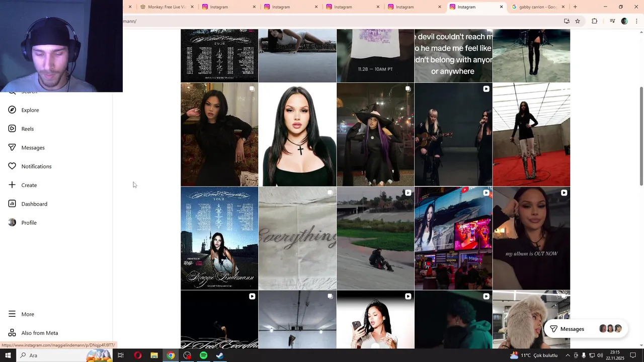Close the active Instagram tab
Viewport: 644px width, 362px height.
coord(501,7)
